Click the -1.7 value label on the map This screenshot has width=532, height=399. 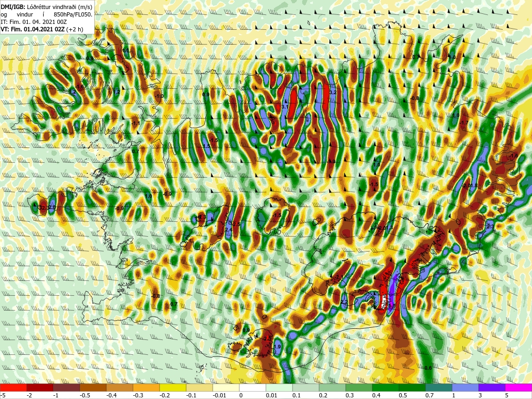click(464, 122)
